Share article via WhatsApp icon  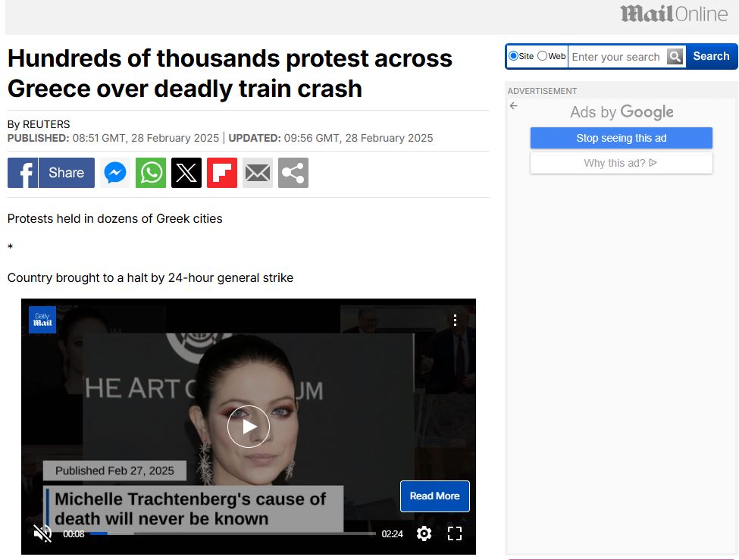tap(151, 173)
